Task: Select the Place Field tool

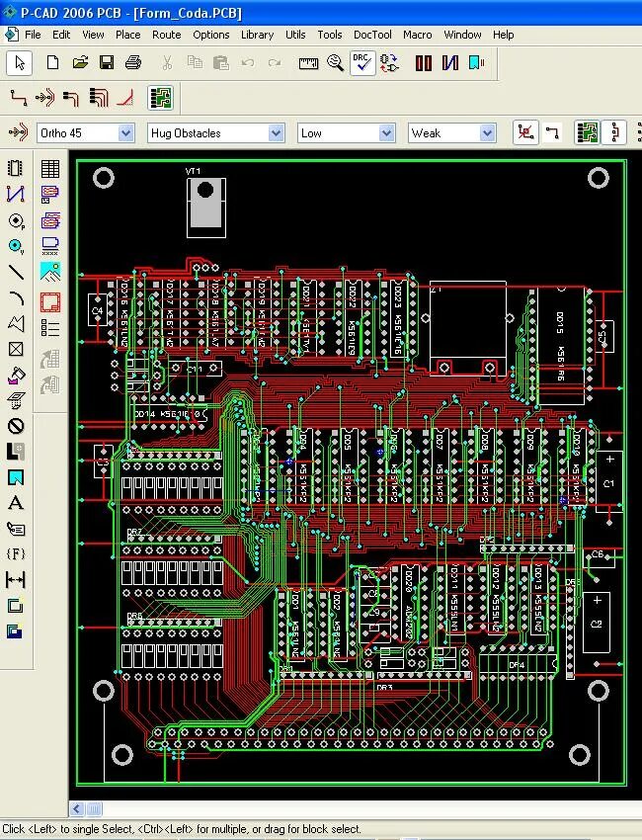Action: coord(16,554)
